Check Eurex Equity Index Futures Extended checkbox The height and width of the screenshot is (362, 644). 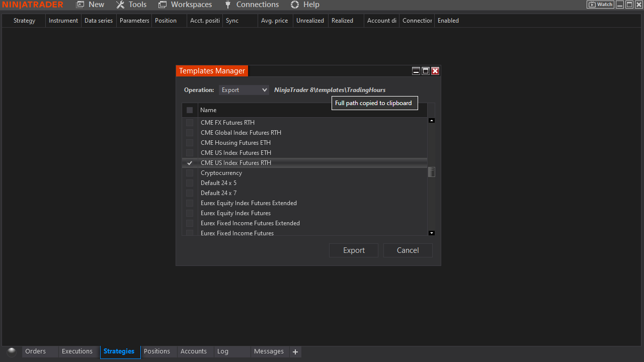(190, 203)
